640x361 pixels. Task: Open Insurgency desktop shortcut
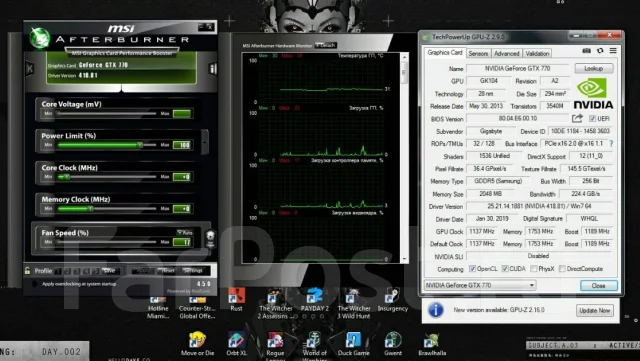(392, 300)
